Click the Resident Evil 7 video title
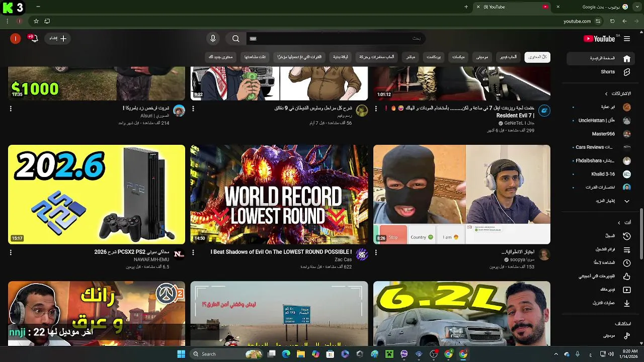The image size is (644, 362). [x=460, y=112]
